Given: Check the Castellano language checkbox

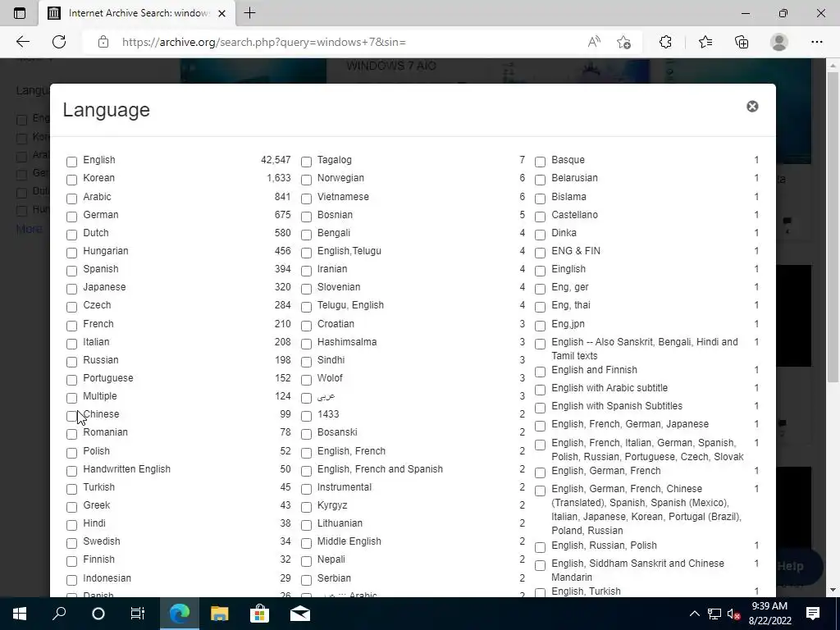Looking at the screenshot, I should point(540,217).
